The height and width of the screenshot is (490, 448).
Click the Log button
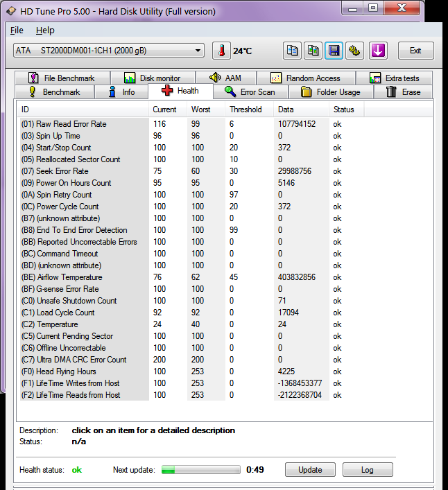[368, 470]
